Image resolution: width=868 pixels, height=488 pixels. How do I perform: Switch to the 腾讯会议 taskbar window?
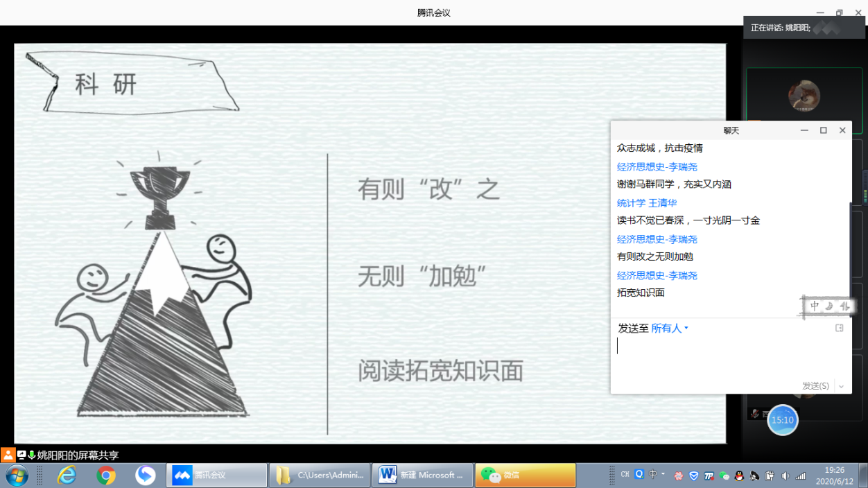point(216,476)
